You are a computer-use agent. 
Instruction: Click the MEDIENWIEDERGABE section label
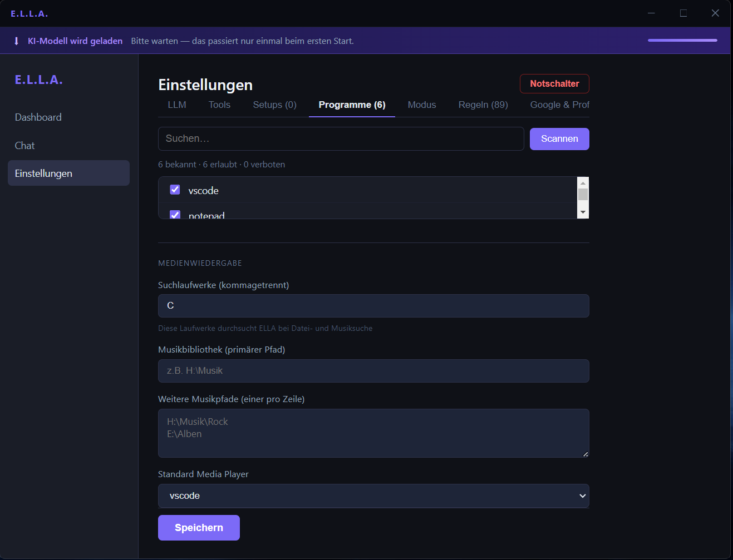coord(200,263)
